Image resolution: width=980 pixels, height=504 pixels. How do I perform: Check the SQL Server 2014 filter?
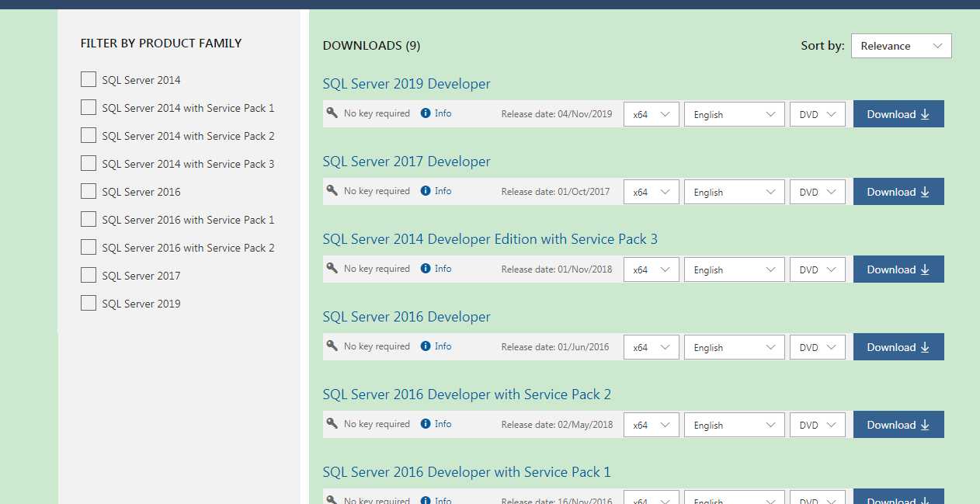(89, 79)
